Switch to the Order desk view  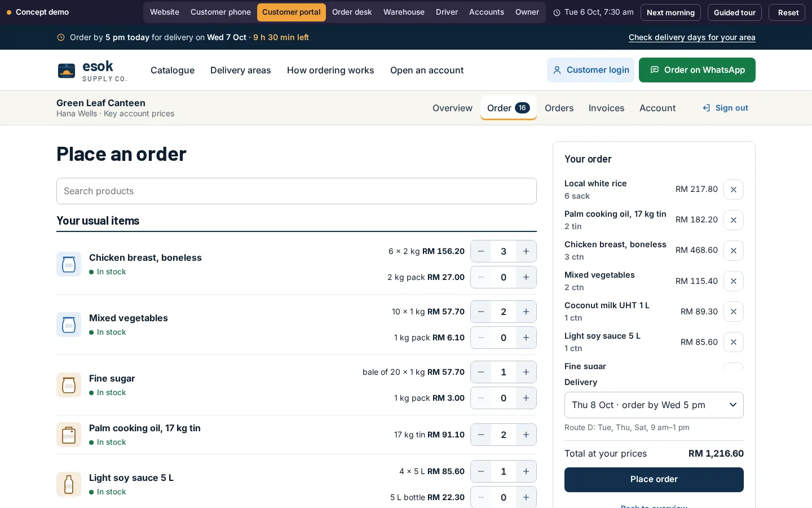352,12
